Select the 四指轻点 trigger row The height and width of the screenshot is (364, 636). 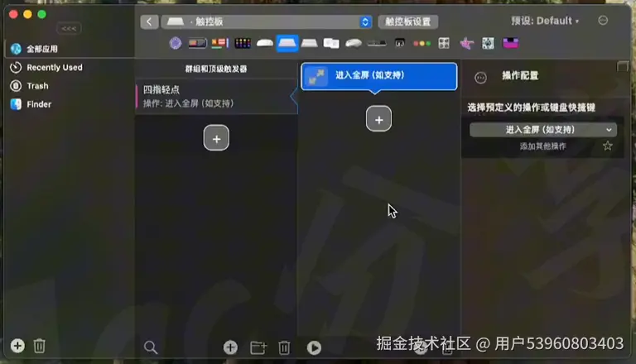coord(216,97)
